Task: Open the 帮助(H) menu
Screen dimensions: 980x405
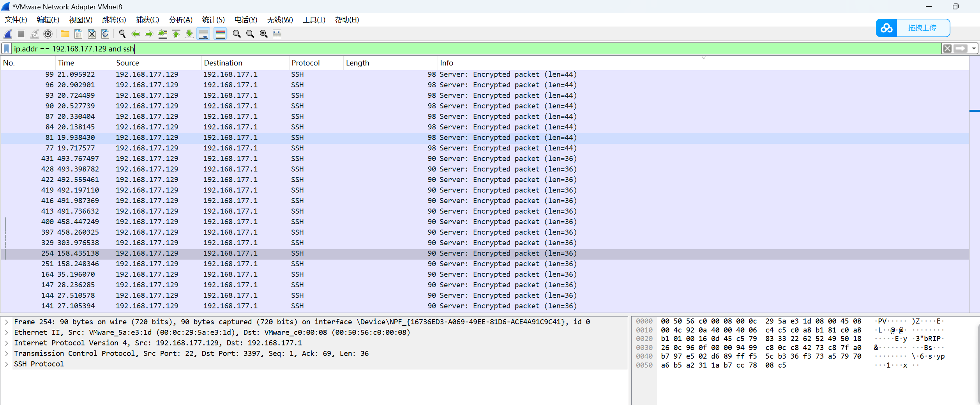Action: tap(347, 20)
